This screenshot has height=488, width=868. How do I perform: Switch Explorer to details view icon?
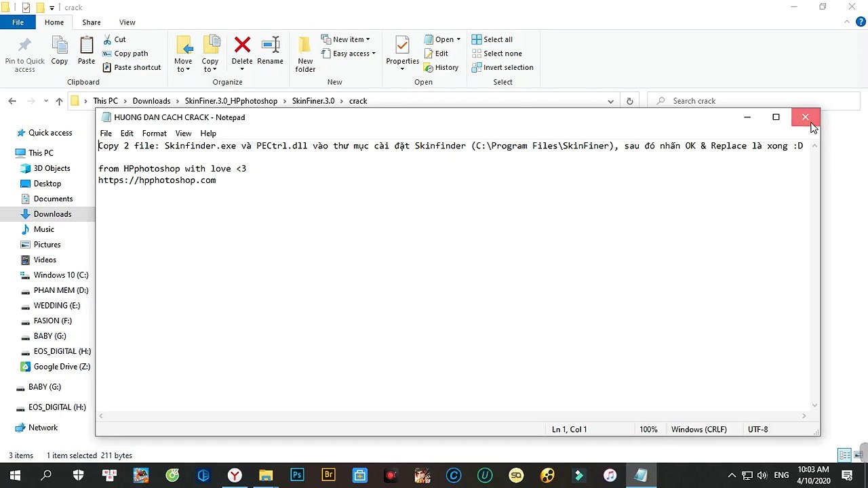pyautogui.click(x=844, y=455)
